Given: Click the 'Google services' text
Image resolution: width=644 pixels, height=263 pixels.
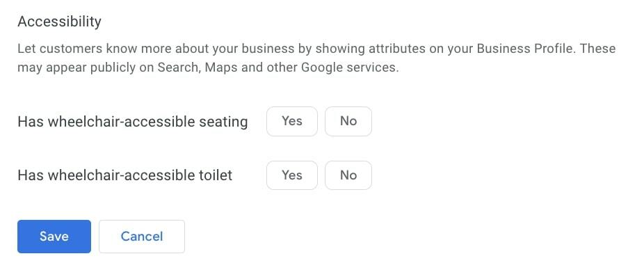Looking at the screenshot, I should tap(350, 67).
